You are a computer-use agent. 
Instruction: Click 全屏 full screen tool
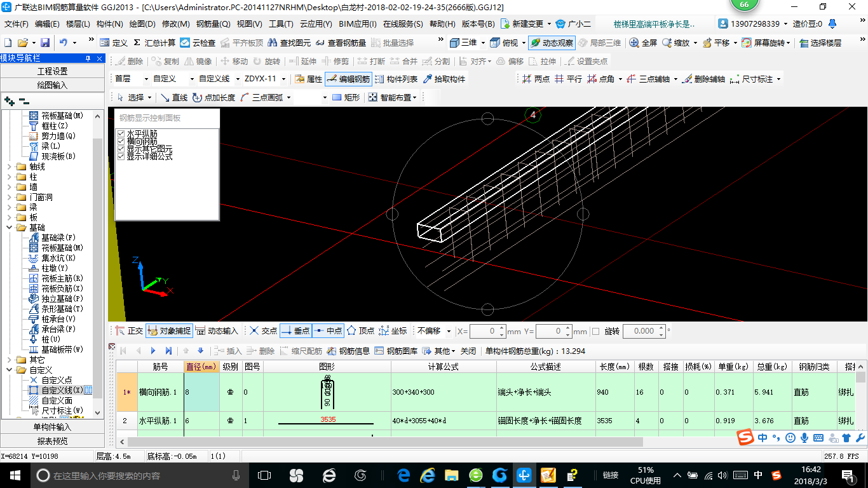(643, 43)
